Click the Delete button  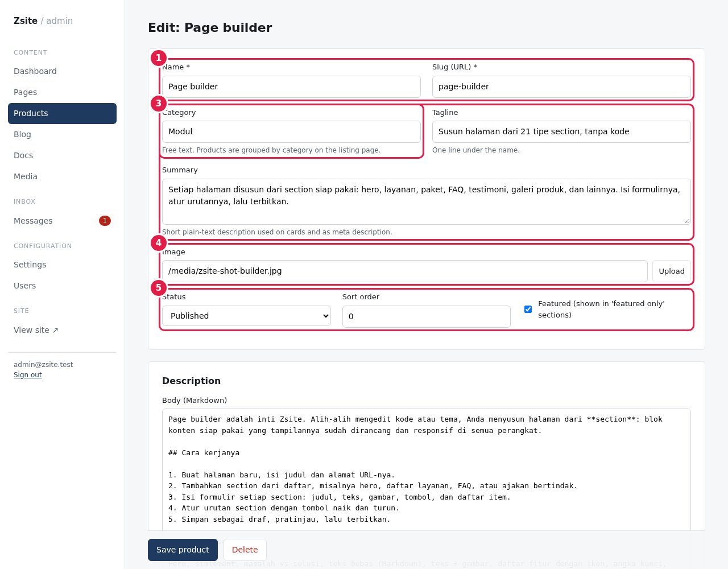tap(245, 550)
